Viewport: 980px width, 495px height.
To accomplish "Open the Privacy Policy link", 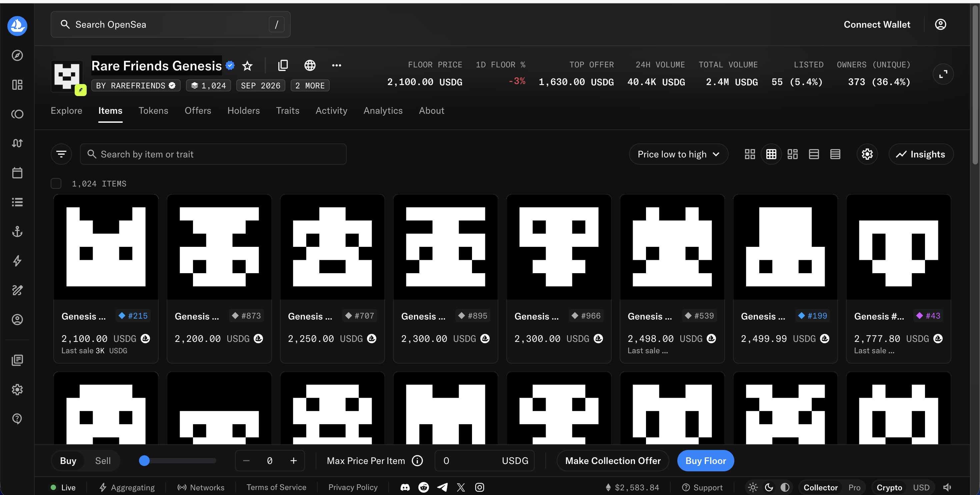I will (x=353, y=487).
